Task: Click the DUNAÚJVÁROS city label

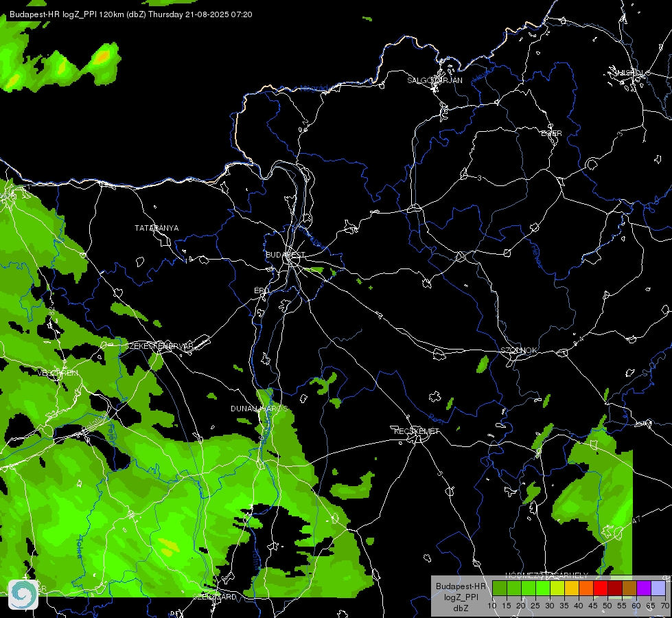Action: coord(259,409)
